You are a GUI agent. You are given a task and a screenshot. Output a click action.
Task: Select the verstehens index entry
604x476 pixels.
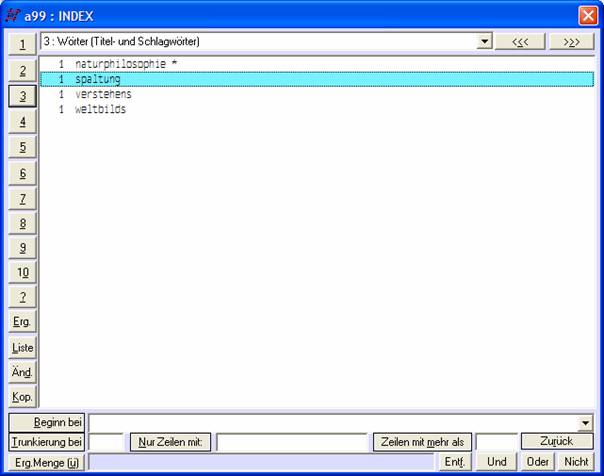317,94
